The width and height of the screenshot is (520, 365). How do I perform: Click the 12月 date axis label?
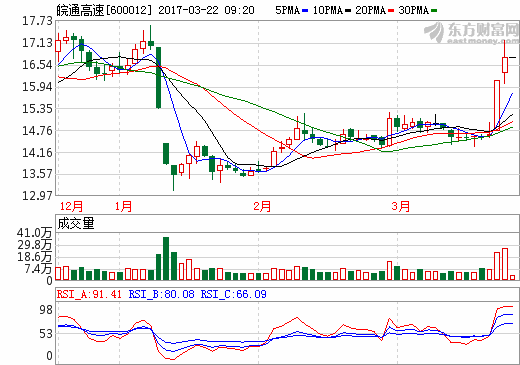(71, 206)
